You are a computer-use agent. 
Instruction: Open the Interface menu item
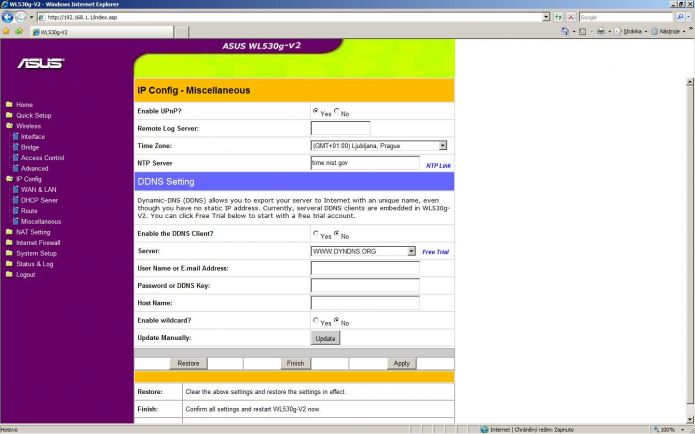tap(32, 137)
